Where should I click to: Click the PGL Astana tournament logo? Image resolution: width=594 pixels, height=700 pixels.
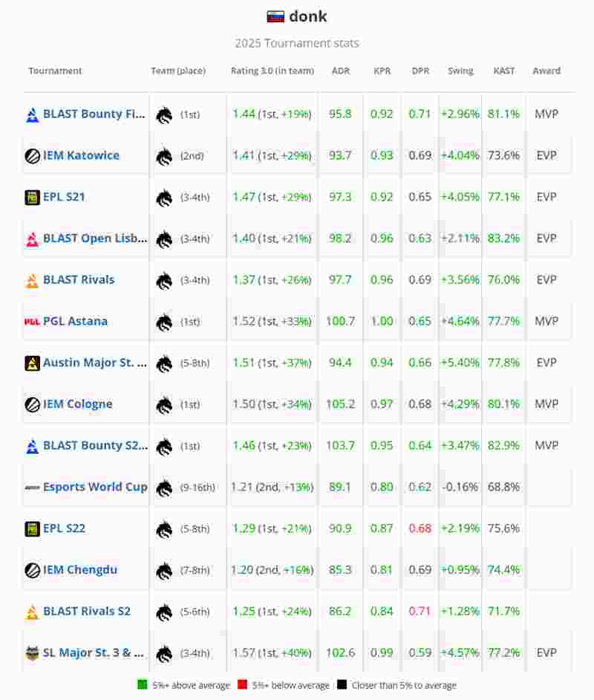[x=32, y=322]
